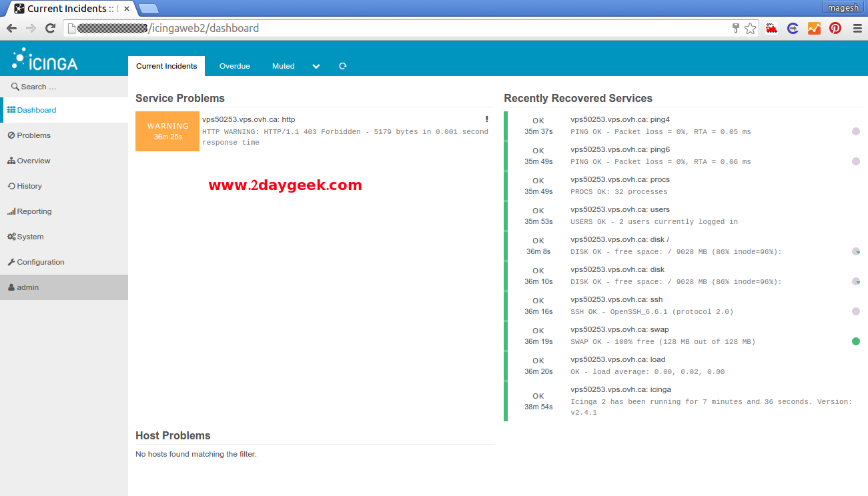Open the swap service link
868x496 pixels.
[620, 329]
